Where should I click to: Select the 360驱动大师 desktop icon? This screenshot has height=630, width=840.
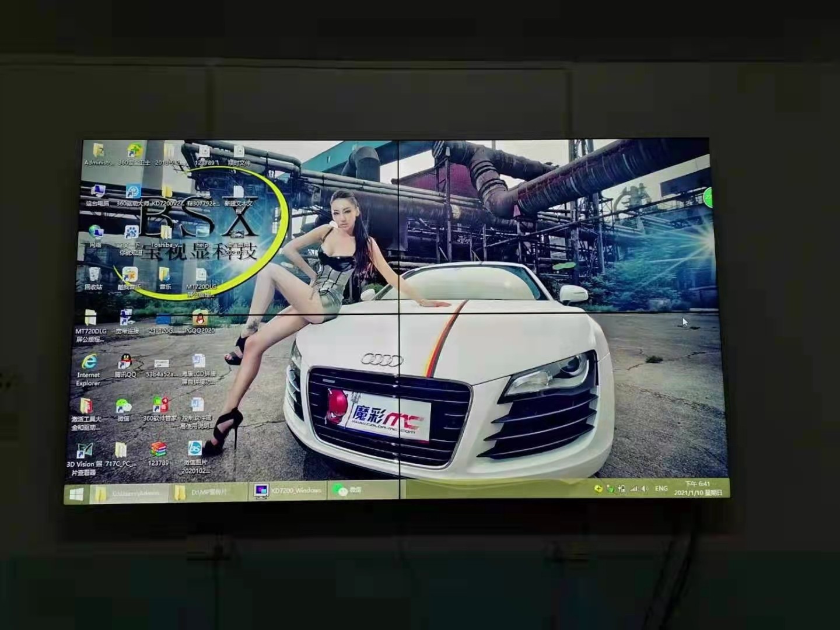tap(133, 192)
